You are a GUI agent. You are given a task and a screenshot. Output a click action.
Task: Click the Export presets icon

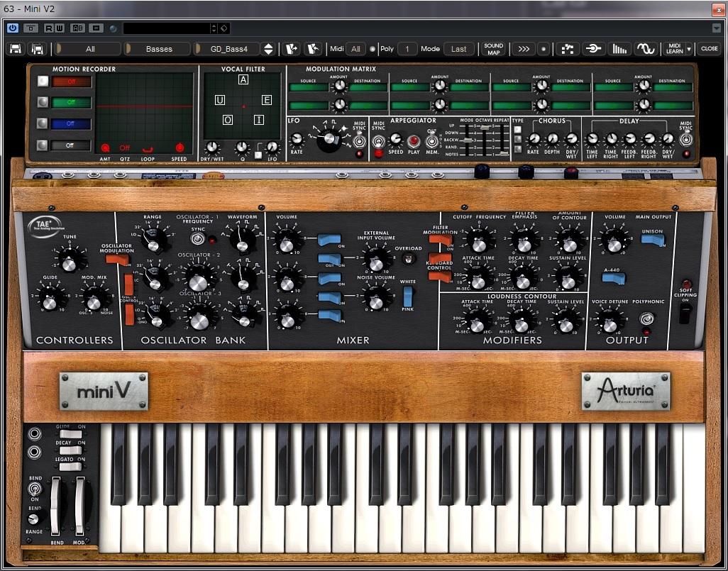pos(313,49)
